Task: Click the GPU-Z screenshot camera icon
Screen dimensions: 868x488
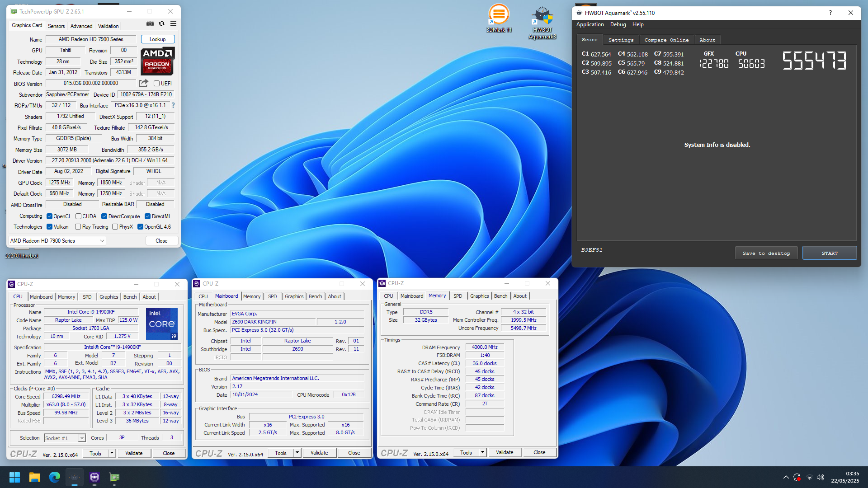Action: 150,24
